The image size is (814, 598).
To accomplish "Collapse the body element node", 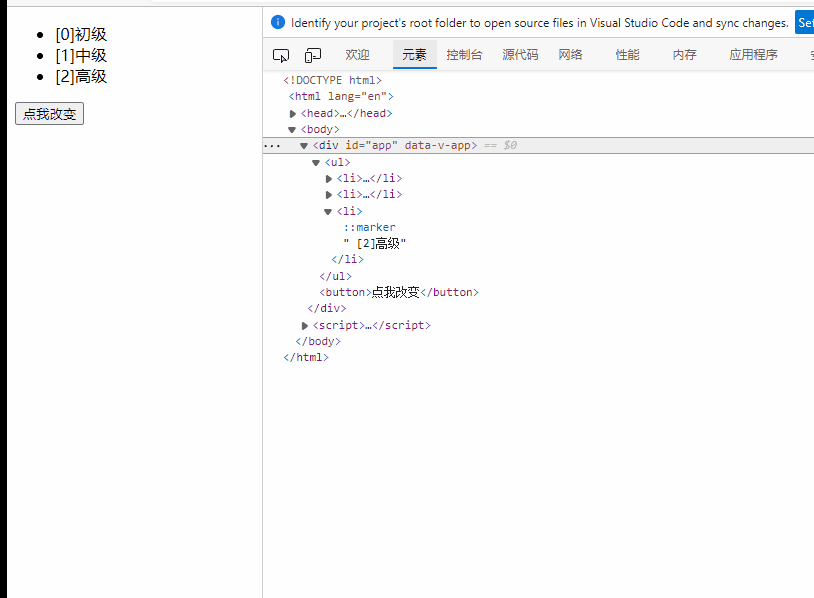I will (292, 130).
